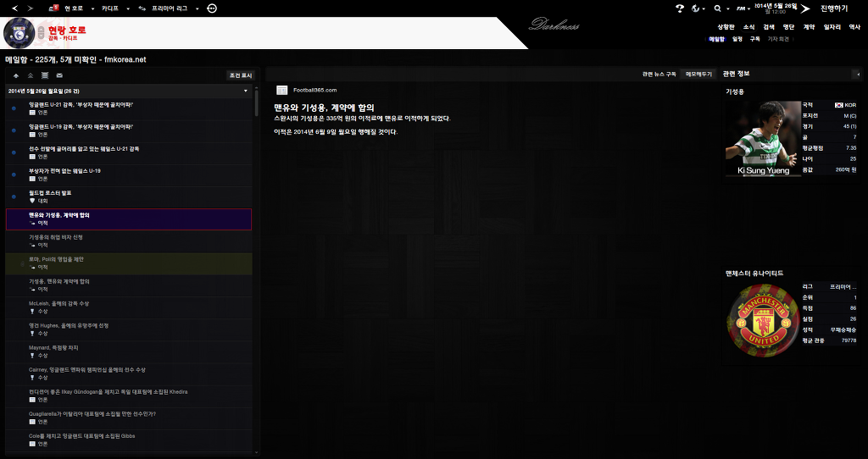Click the FM logo icon
The width and height of the screenshot is (868, 459).
(x=740, y=8)
